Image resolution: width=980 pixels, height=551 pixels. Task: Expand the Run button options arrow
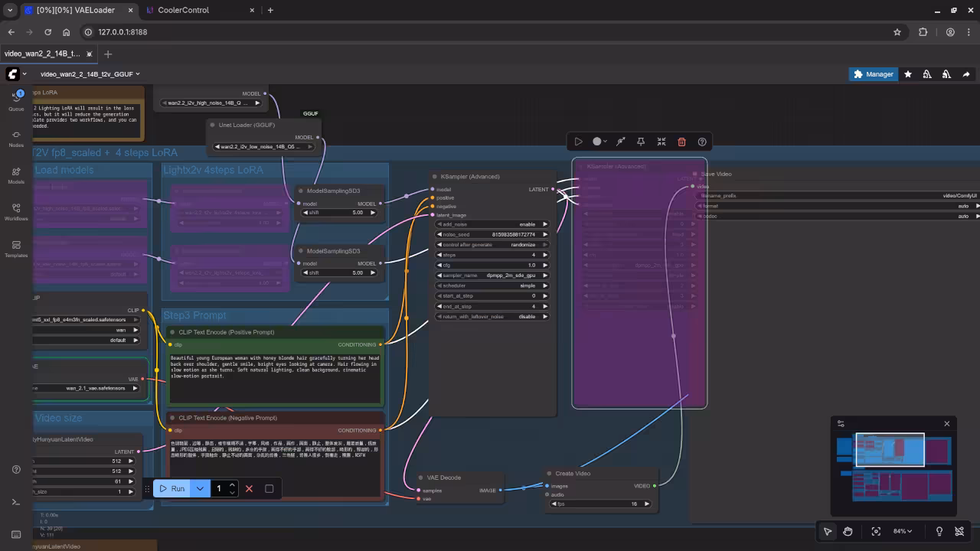(200, 488)
